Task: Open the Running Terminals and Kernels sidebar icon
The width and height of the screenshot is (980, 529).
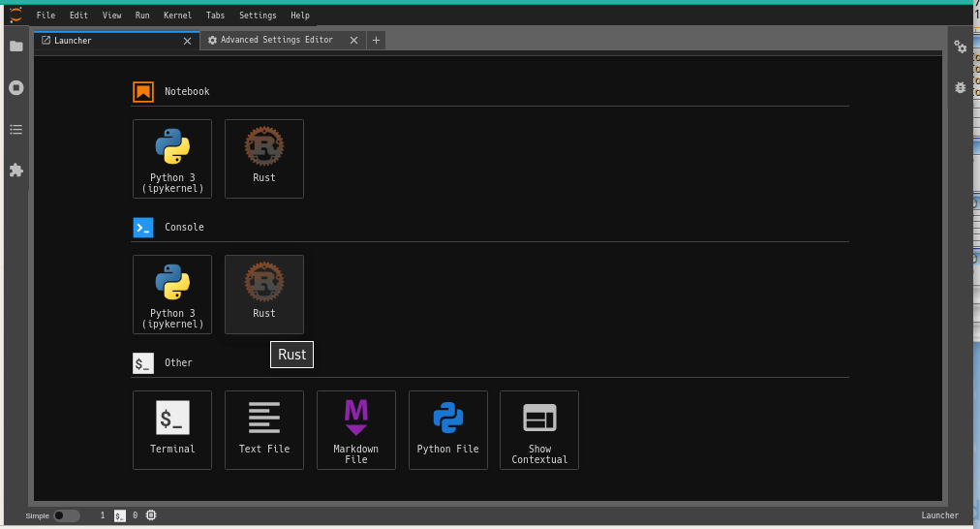Action: (16, 87)
